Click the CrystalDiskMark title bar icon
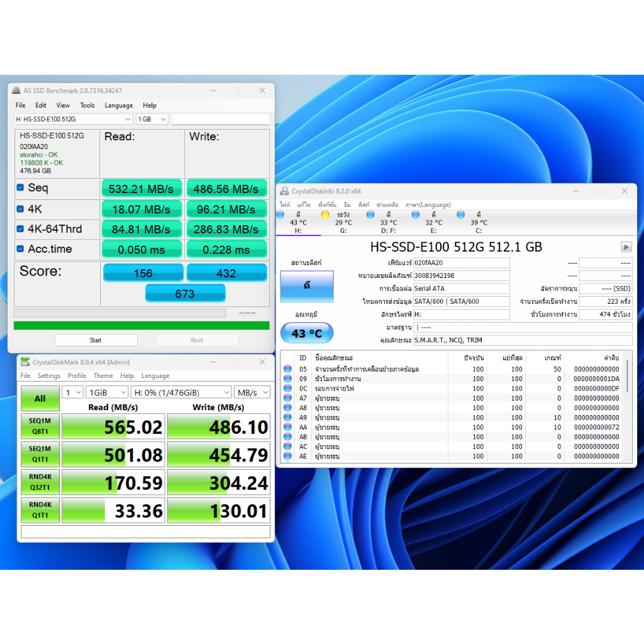The width and height of the screenshot is (644, 644). pyautogui.click(x=25, y=362)
